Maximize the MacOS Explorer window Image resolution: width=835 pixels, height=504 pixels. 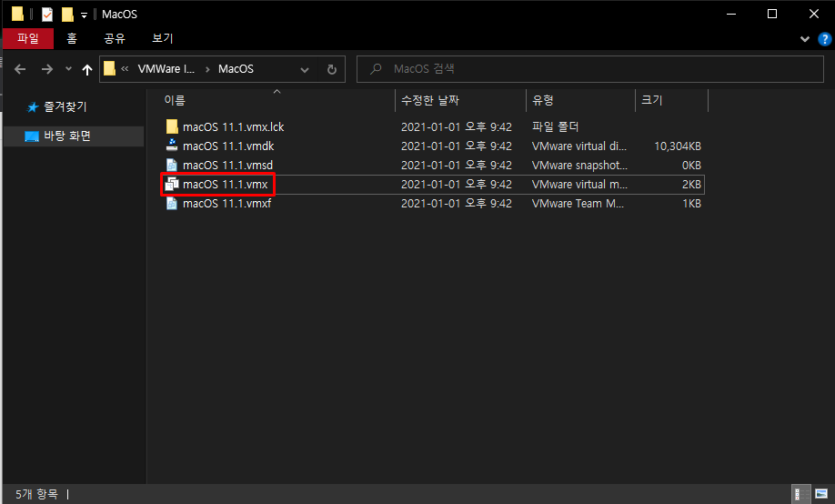[772, 14]
